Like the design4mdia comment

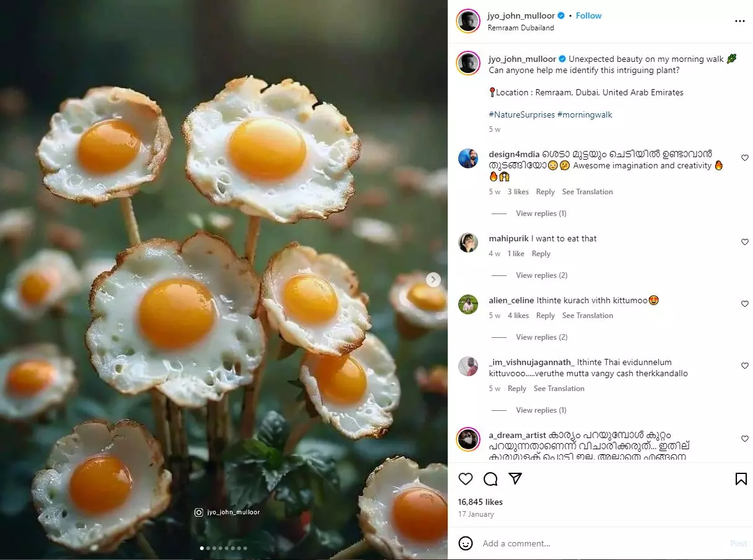[745, 158]
